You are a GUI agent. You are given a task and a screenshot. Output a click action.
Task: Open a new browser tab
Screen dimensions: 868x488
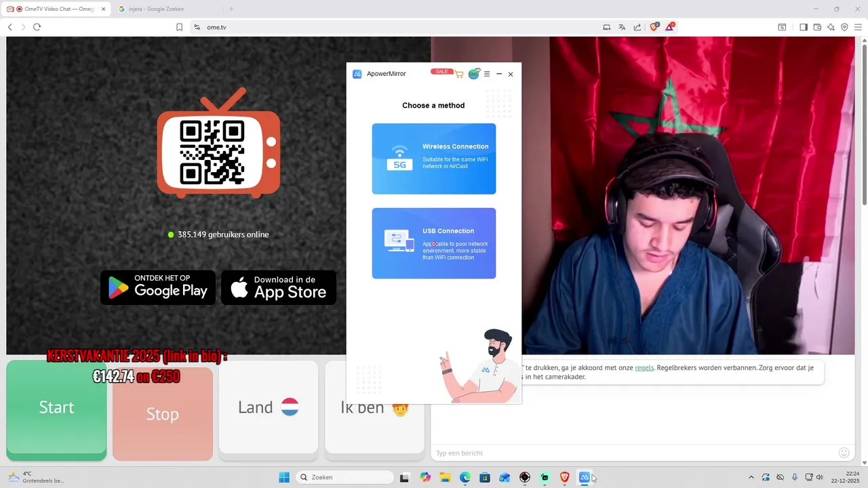(x=231, y=9)
